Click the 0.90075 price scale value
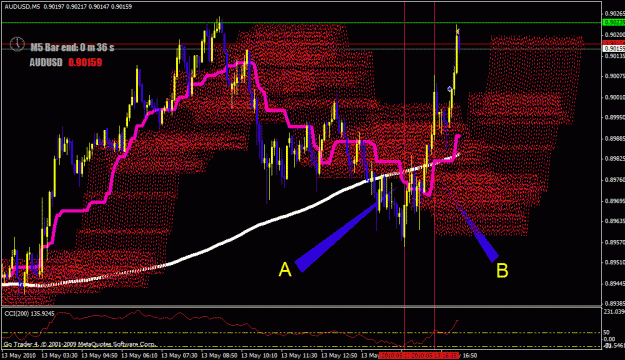This screenshot has height=360, width=625. tap(614, 76)
